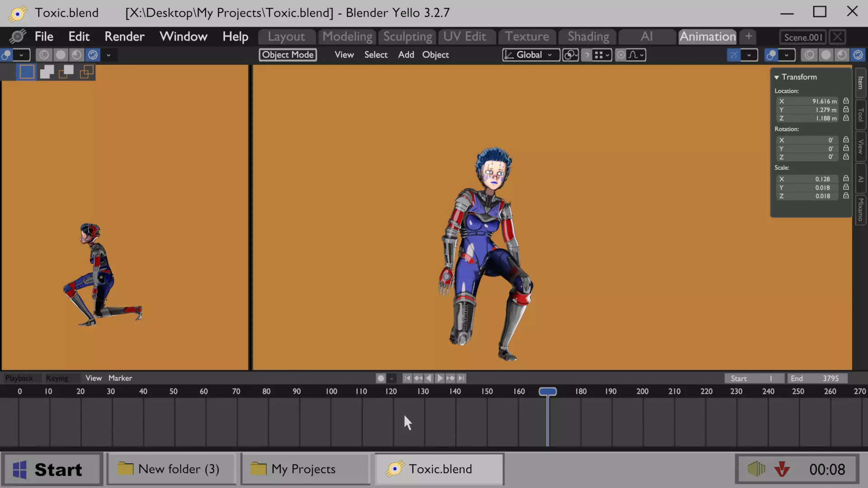Open overlays dropdown in left viewport header
Image resolution: width=868 pixels, height=488 pixels.
coord(21,55)
